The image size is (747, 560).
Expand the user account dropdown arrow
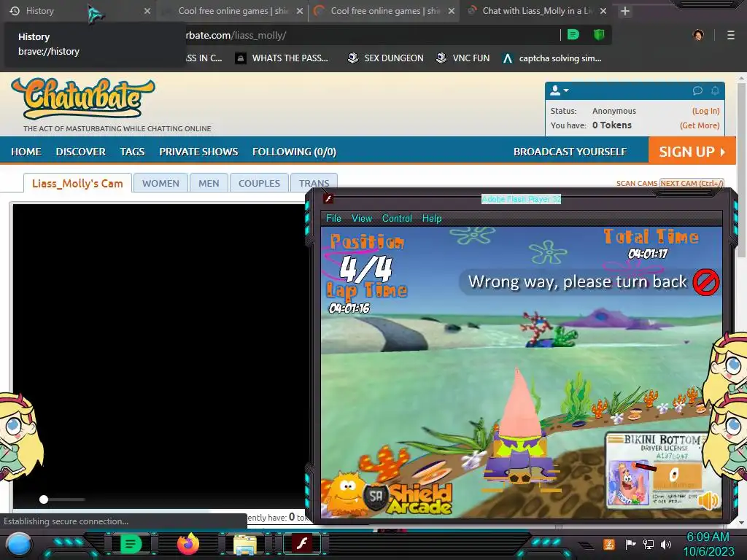pos(566,90)
